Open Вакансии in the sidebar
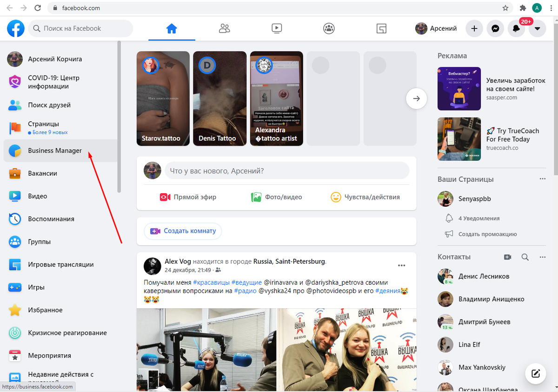558x392 pixels. [x=60, y=173]
